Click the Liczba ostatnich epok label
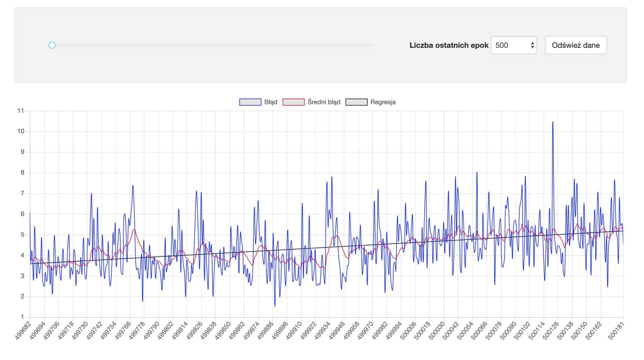 pyautogui.click(x=449, y=45)
